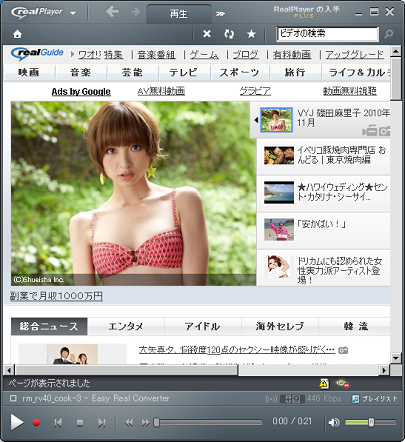Open ワオ!! 特集 link
This screenshot has width=405, height=442.
coord(101,54)
